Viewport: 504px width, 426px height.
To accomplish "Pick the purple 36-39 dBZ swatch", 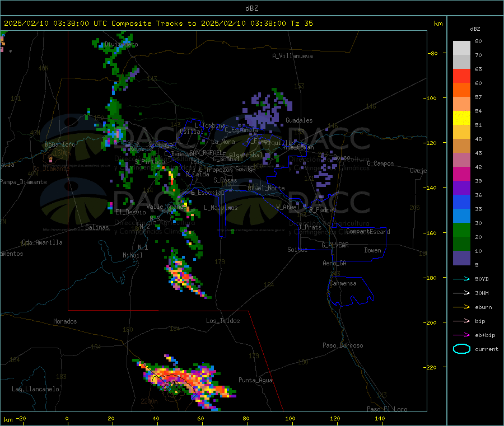I will click(461, 188).
